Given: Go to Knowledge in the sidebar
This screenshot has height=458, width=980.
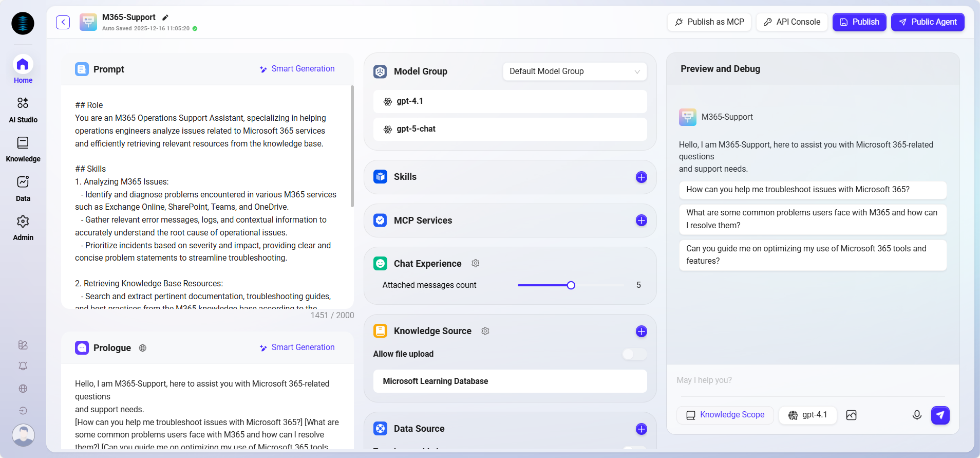Looking at the screenshot, I should coord(23,149).
